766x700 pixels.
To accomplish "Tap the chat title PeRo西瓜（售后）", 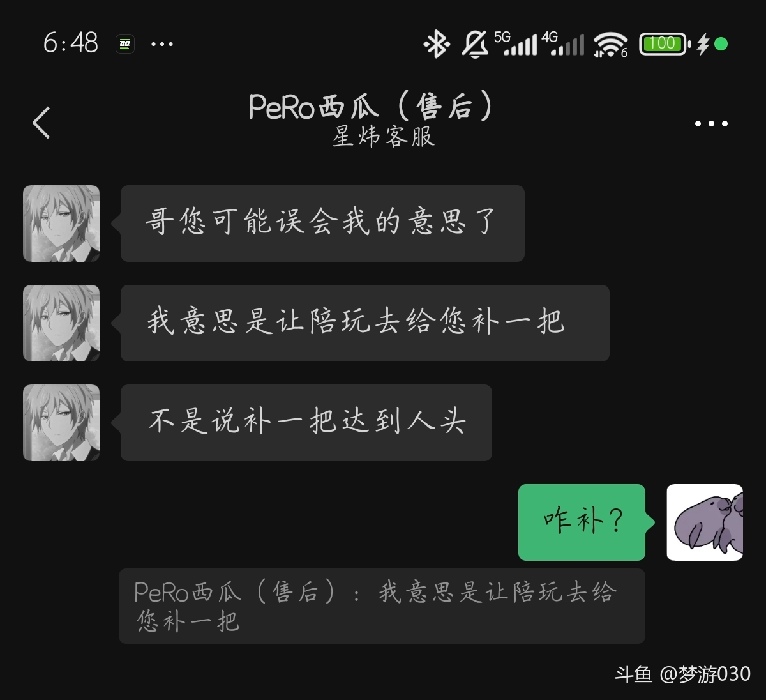I will coord(371,106).
